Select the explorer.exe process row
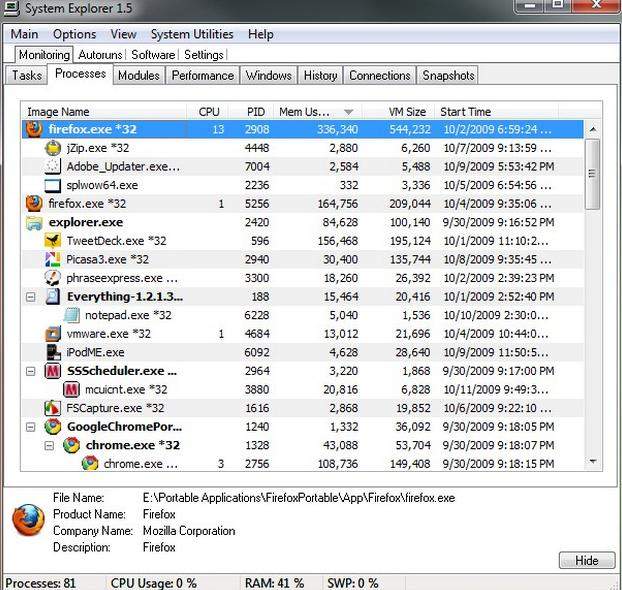 tap(302, 222)
